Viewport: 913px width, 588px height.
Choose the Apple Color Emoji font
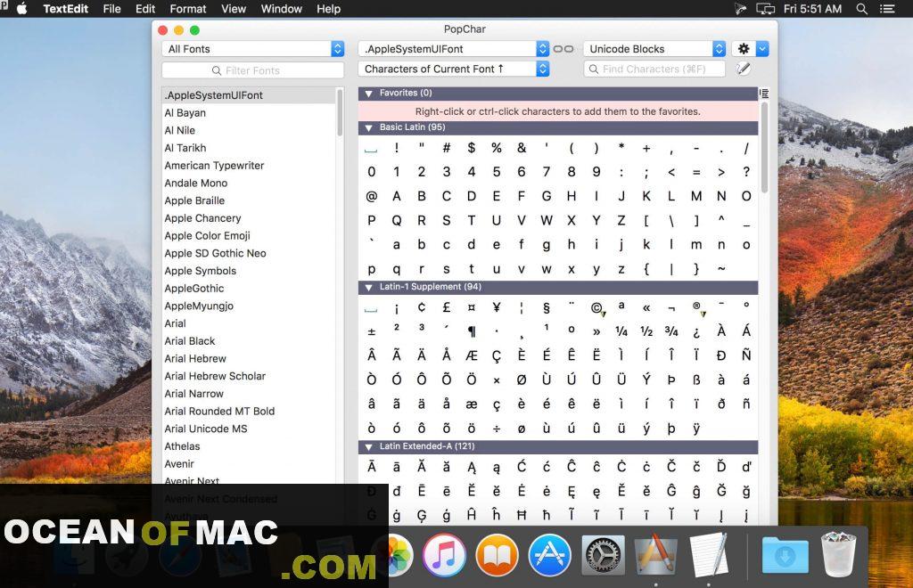(x=207, y=235)
